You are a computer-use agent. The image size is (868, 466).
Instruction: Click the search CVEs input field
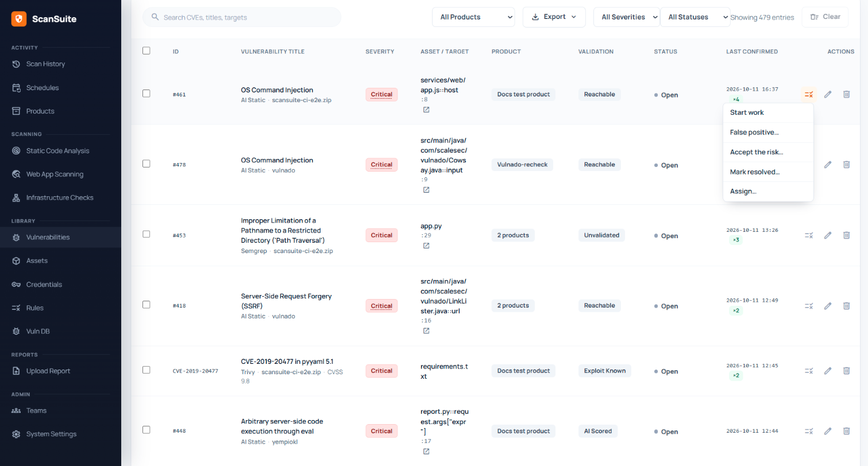point(242,17)
